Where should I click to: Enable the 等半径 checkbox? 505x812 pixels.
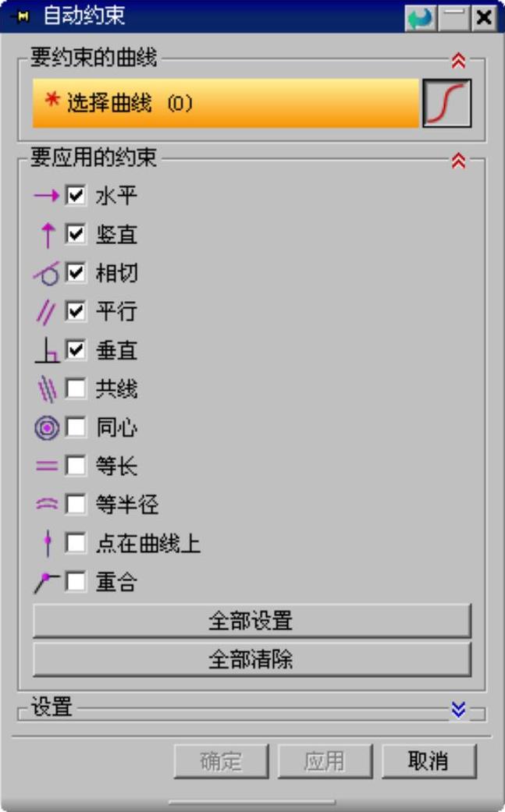coord(76,505)
